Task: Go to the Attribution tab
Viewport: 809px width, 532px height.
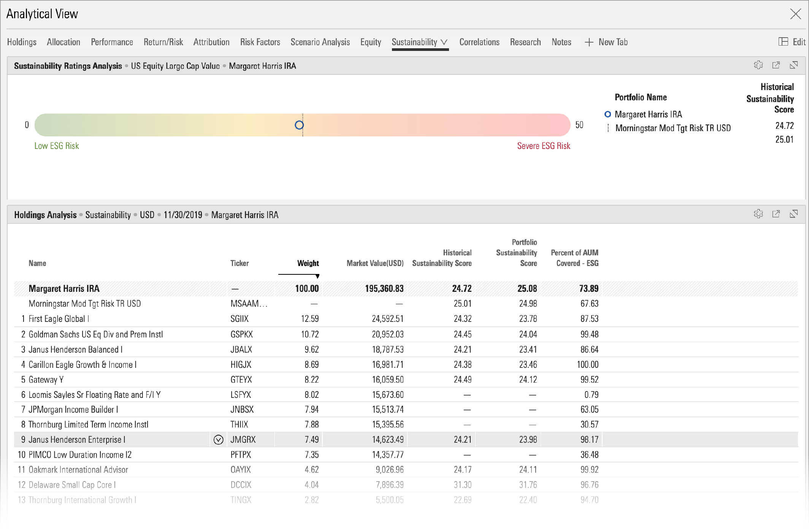Action: pos(211,42)
